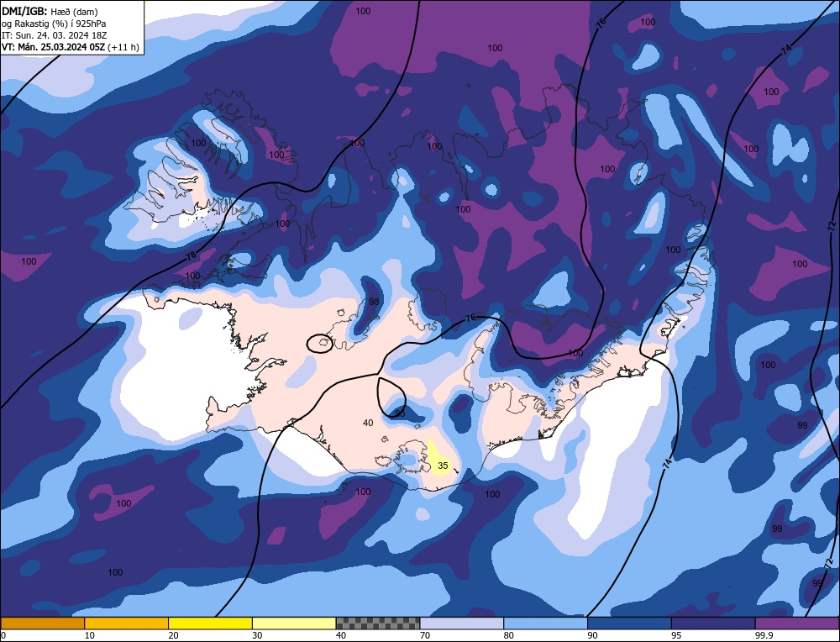Click the '30' legend tick label
Image resolution: width=840 pixels, height=642 pixels.
[257, 635]
